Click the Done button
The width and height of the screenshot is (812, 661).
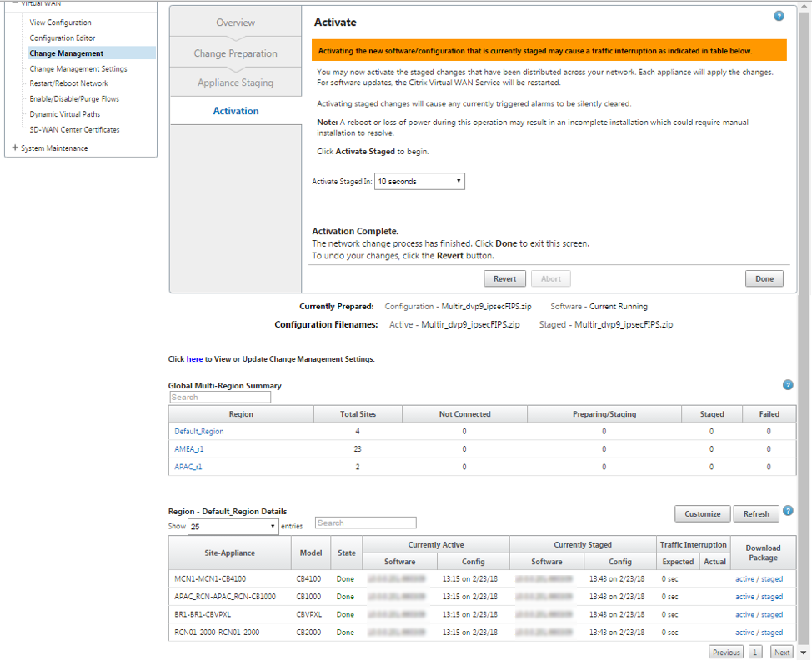click(764, 278)
